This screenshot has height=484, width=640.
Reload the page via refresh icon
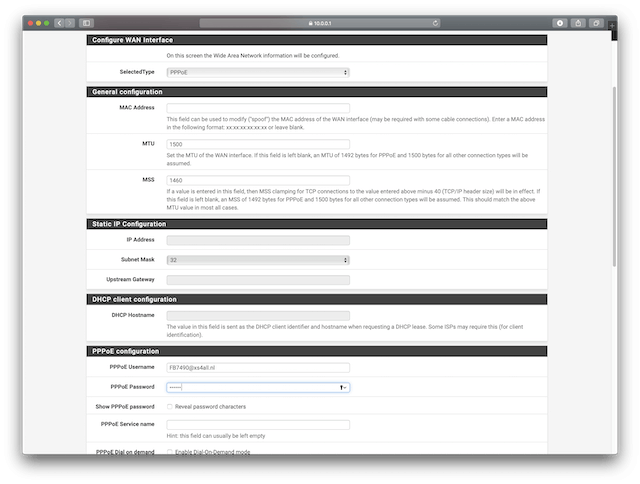click(x=436, y=23)
